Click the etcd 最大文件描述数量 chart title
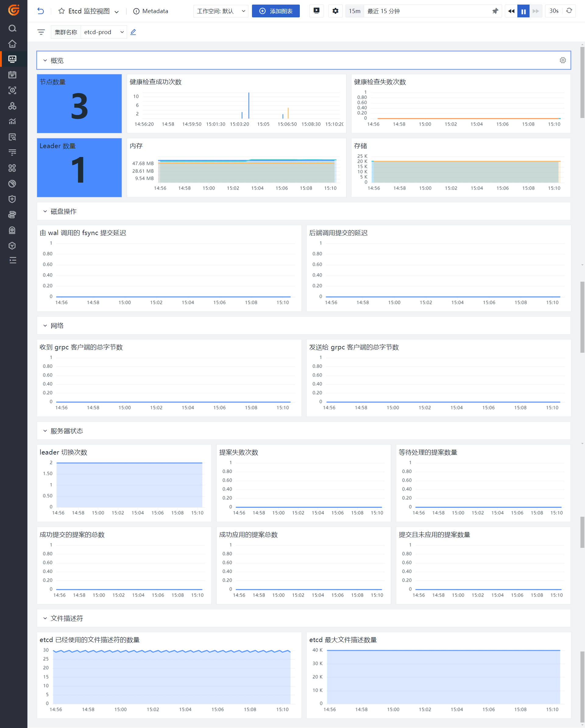The height and width of the screenshot is (728, 585). tap(343, 640)
